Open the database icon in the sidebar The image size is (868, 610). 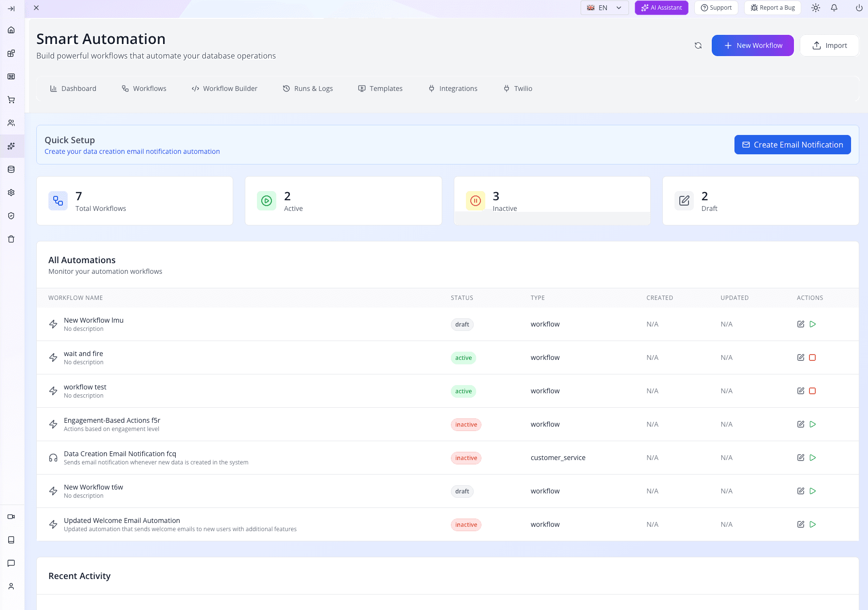(x=11, y=169)
